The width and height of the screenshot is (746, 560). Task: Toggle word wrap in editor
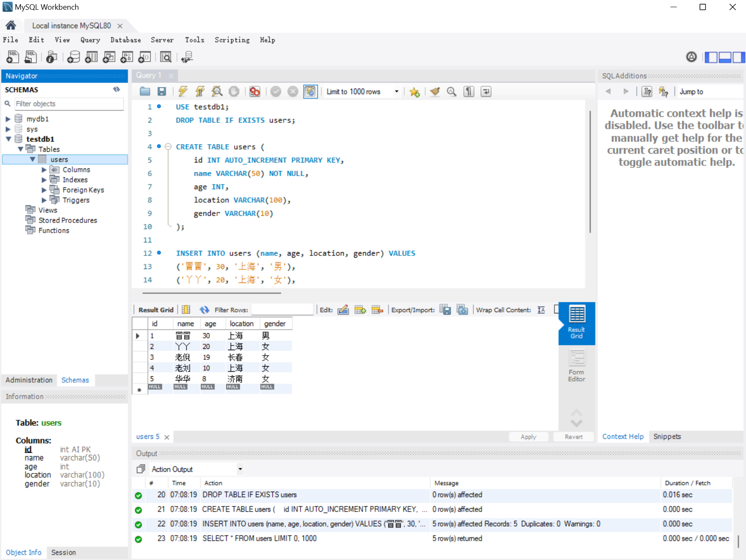486,91
